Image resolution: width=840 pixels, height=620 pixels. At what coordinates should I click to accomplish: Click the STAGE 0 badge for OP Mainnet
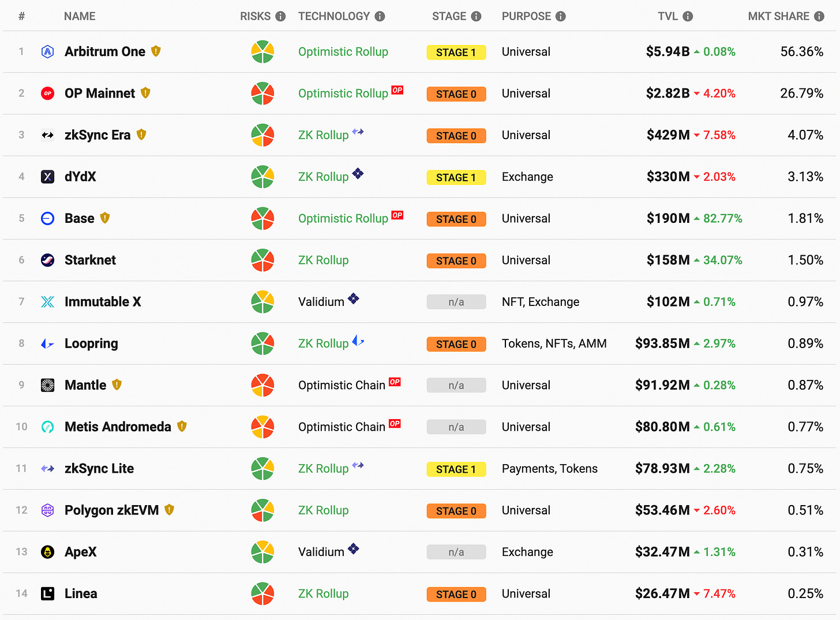point(456,94)
